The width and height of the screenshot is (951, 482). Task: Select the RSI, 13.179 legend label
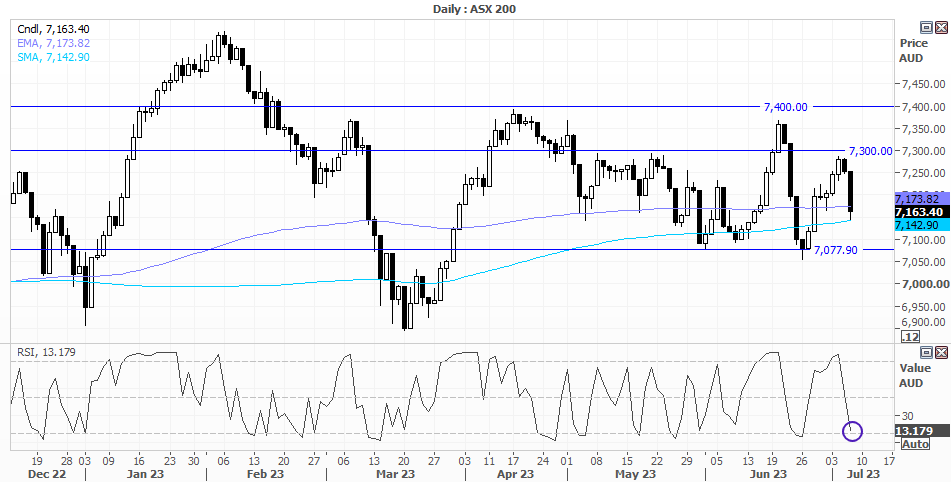tap(45, 352)
